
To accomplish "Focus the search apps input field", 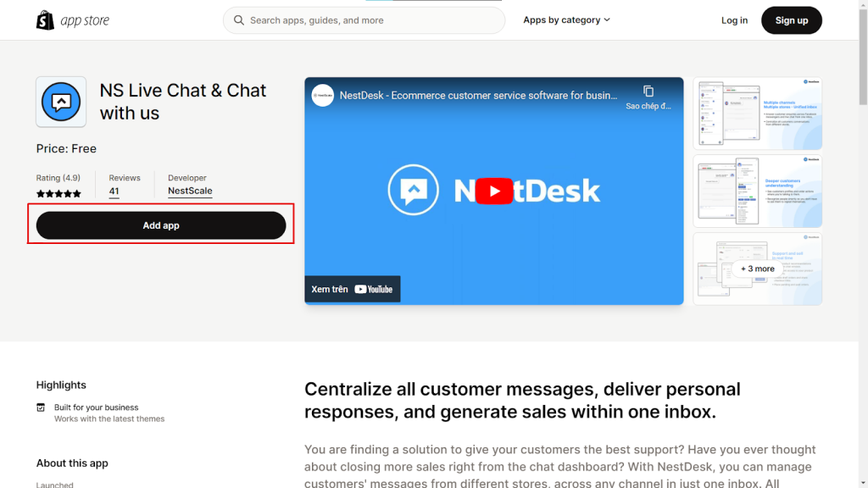I will click(x=364, y=20).
